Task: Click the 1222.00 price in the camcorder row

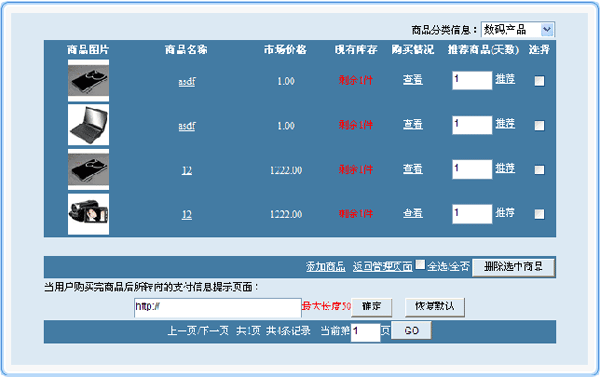Action: pos(286,214)
